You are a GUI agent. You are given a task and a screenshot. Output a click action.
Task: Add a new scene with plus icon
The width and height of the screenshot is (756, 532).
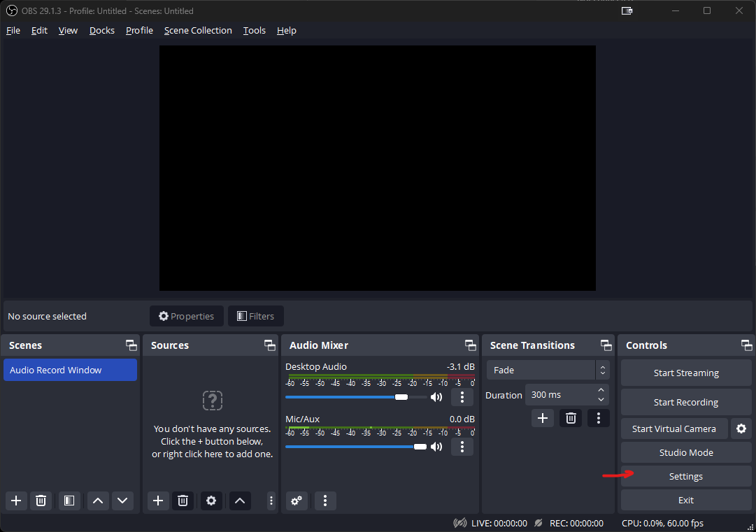(16, 501)
